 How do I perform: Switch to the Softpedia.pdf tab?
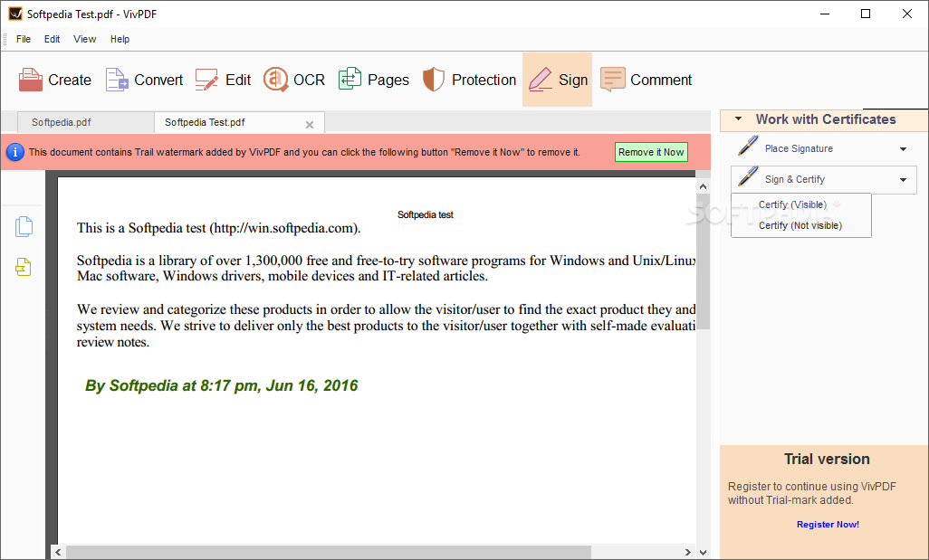point(86,122)
